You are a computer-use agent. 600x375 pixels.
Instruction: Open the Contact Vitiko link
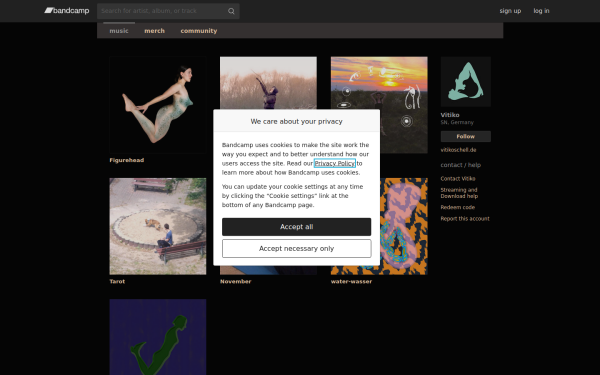coord(458,179)
